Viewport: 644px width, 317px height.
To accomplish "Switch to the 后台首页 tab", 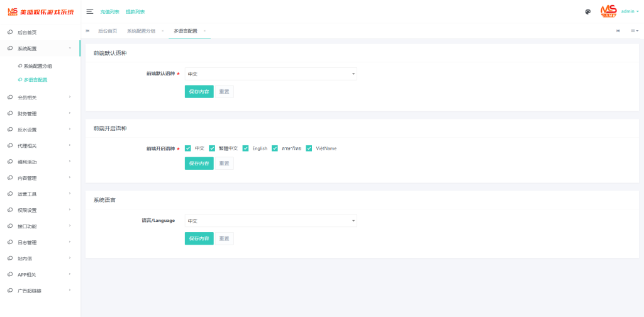I will point(107,31).
